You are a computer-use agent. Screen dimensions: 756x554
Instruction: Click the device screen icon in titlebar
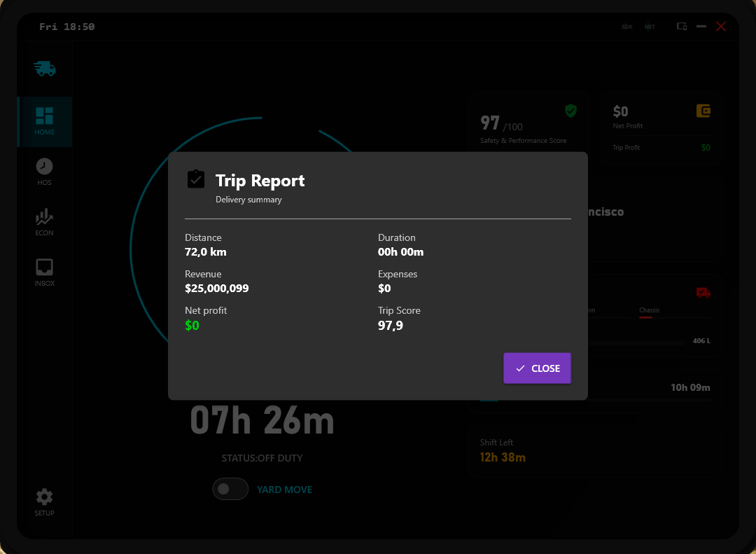click(x=681, y=26)
